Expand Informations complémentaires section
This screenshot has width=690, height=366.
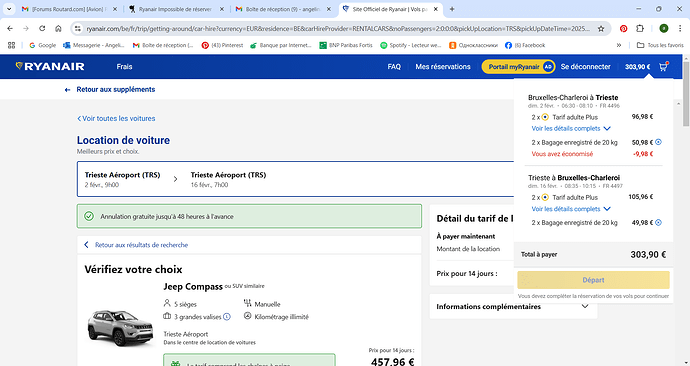[514, 307]
